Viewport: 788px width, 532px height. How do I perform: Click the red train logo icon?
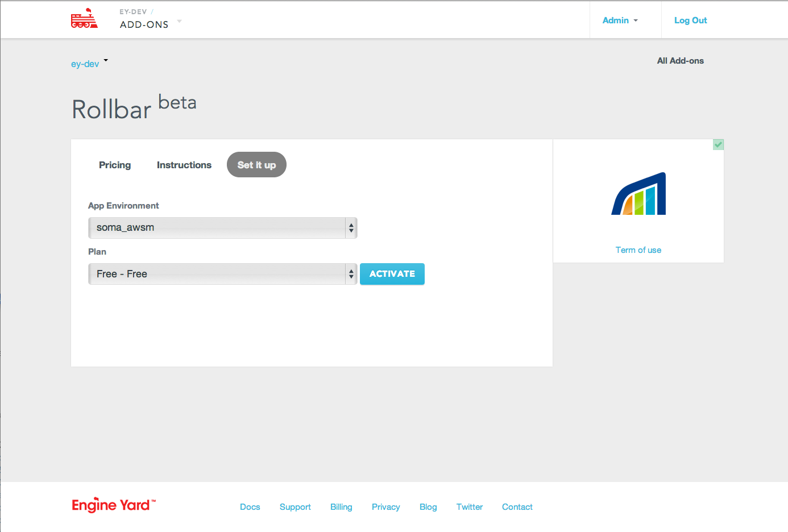point(84,18)
